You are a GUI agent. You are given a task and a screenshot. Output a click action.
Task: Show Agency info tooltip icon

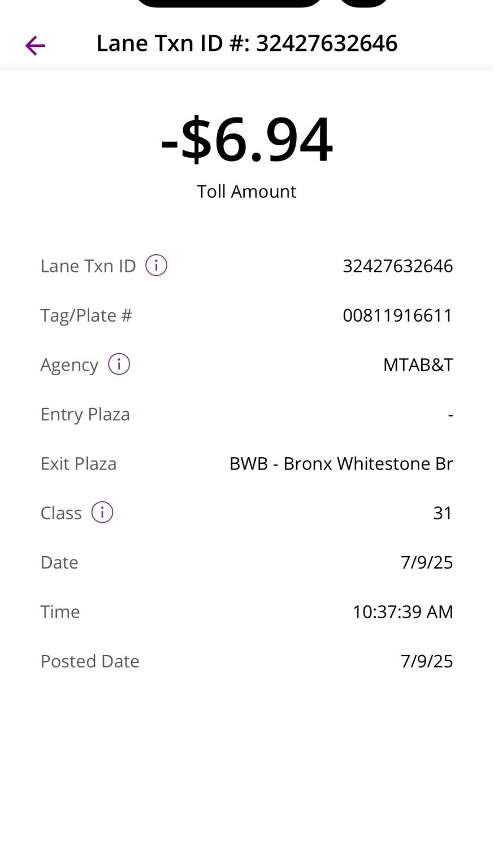click(119, 364)
